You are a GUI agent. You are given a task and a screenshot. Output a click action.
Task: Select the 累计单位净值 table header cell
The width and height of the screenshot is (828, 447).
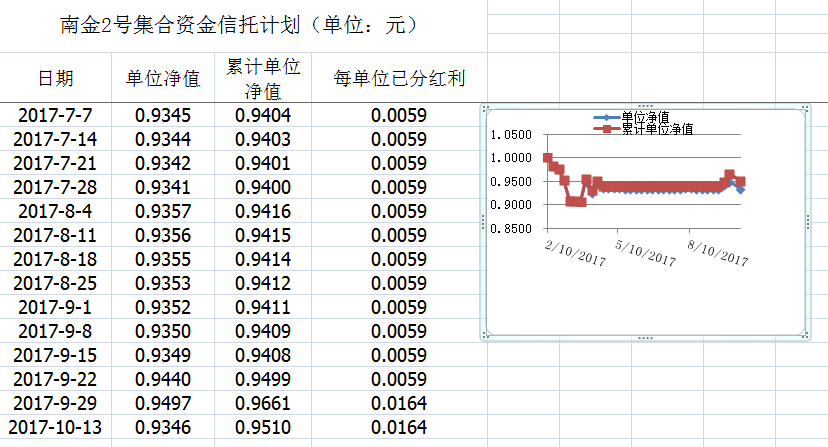[263, 78]
